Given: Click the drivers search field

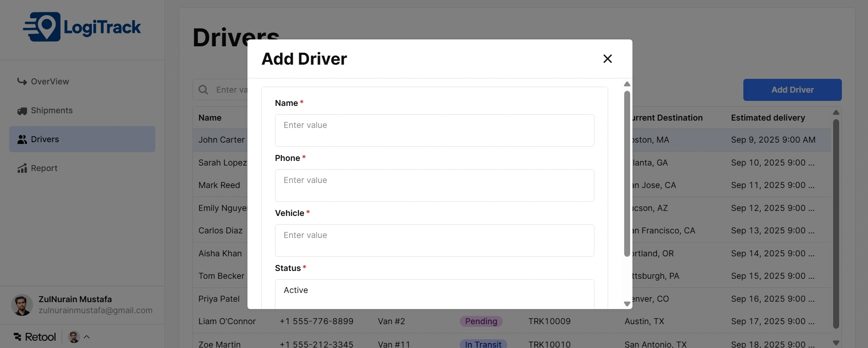Looking at the screenshot, I should point(220,90).
